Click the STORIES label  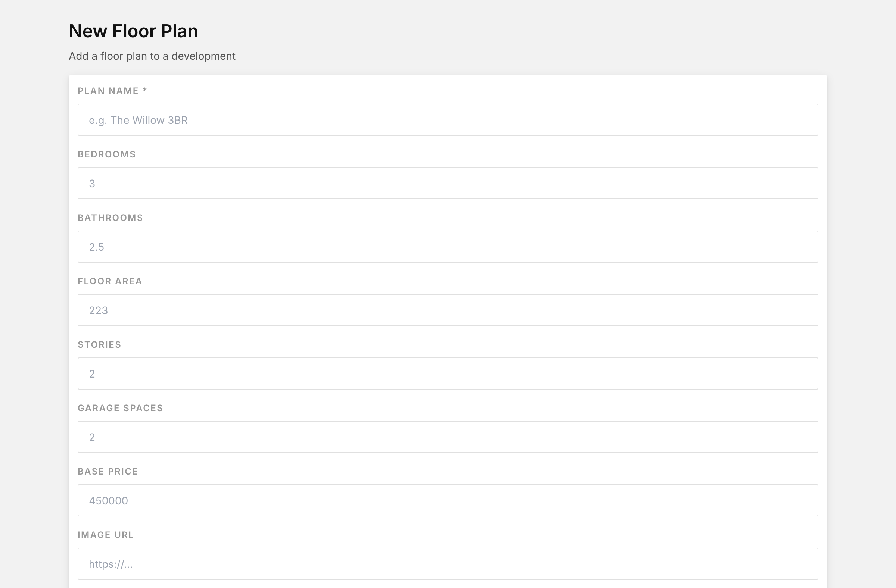tap(99, 345)
